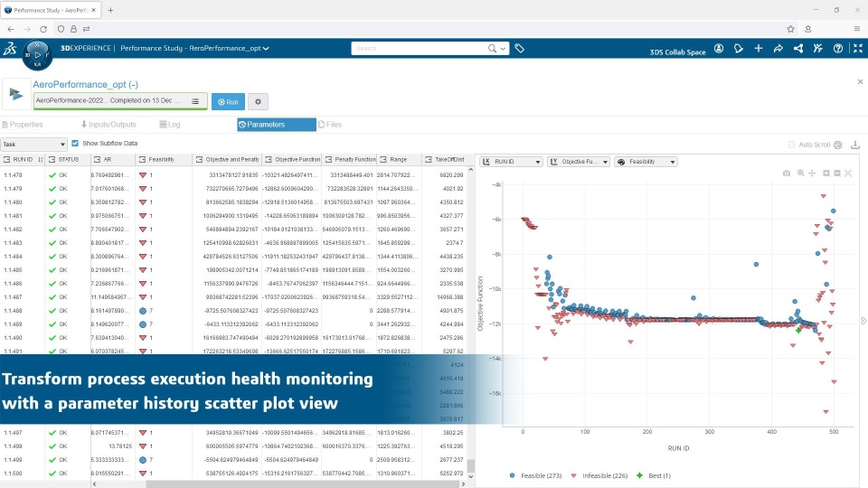The image size is (868, 488).
Task: Go back in browser
Action: (x=11, y=29)
